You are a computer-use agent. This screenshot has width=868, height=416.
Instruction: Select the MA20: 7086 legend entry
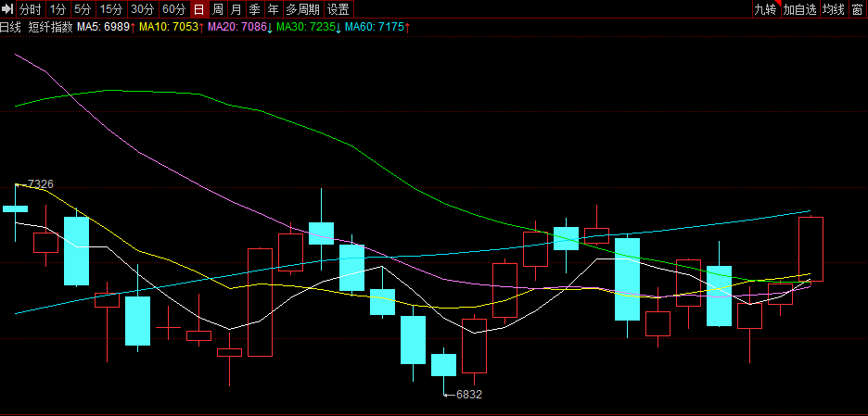point(240,27)
